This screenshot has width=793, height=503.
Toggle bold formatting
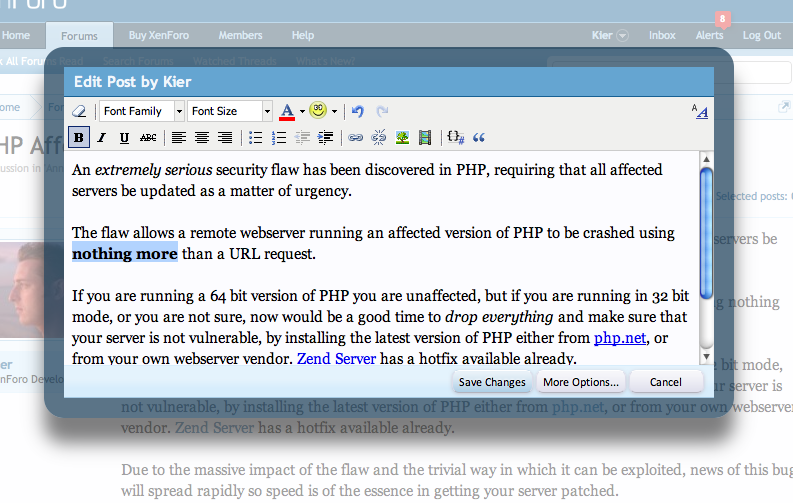79,138
